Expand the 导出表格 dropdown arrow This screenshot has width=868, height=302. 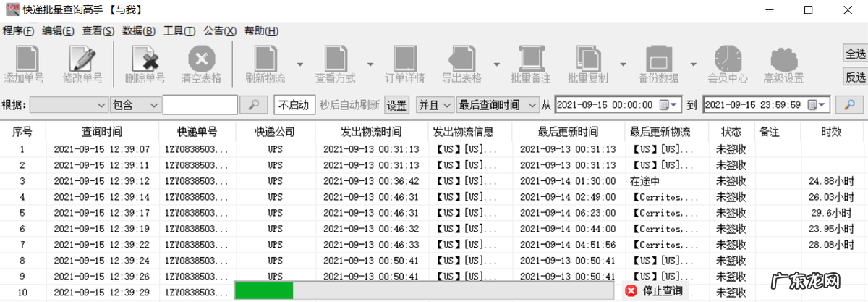(496, 63)
